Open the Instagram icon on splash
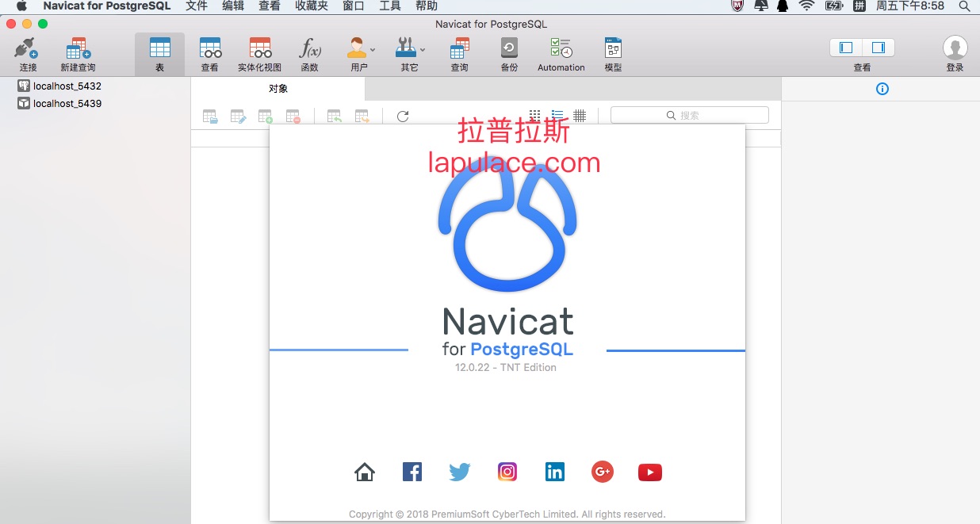980x524 pixels. pyautogui.click(x=507, y=472)
